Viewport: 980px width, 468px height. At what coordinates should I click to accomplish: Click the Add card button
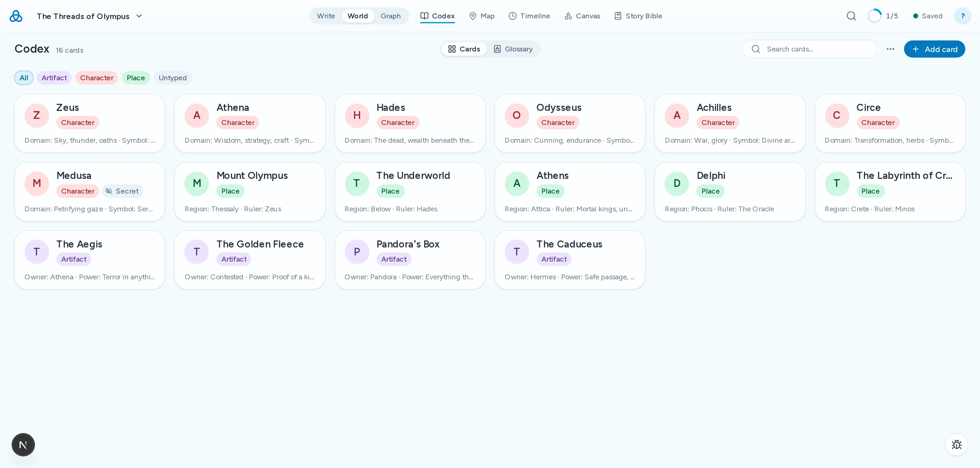pyautogui.click(x=934, y=49)
